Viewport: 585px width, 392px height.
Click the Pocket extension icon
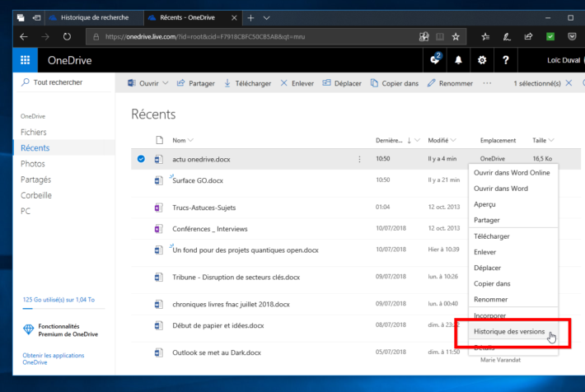pos(572,36)
